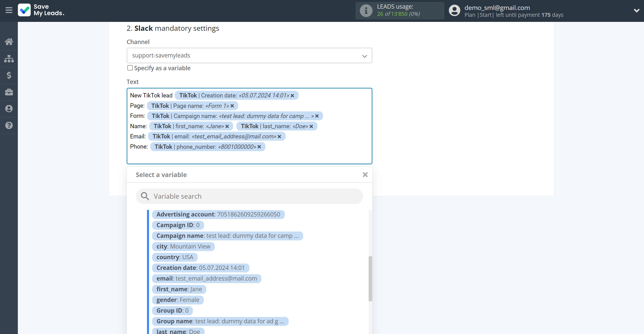Remove the Campaign name tag
Viewport: 644px width, 334px height.
click(317, 116)
